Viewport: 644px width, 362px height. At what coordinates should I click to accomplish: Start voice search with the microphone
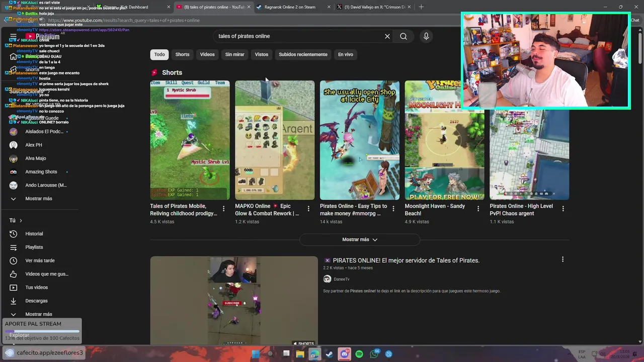[x=426, y=36]
